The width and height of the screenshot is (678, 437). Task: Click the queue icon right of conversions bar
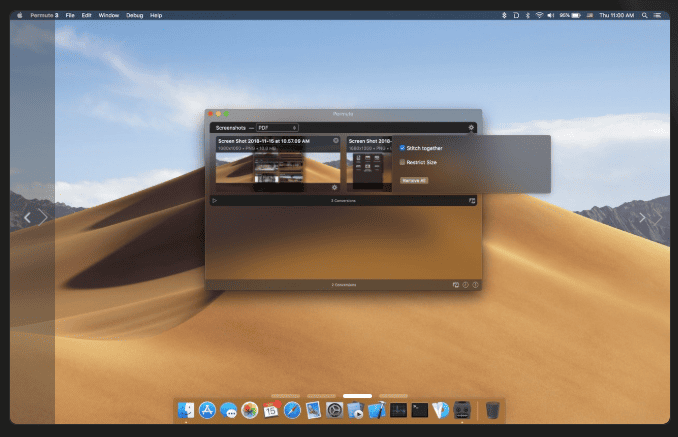coord(472,201)
